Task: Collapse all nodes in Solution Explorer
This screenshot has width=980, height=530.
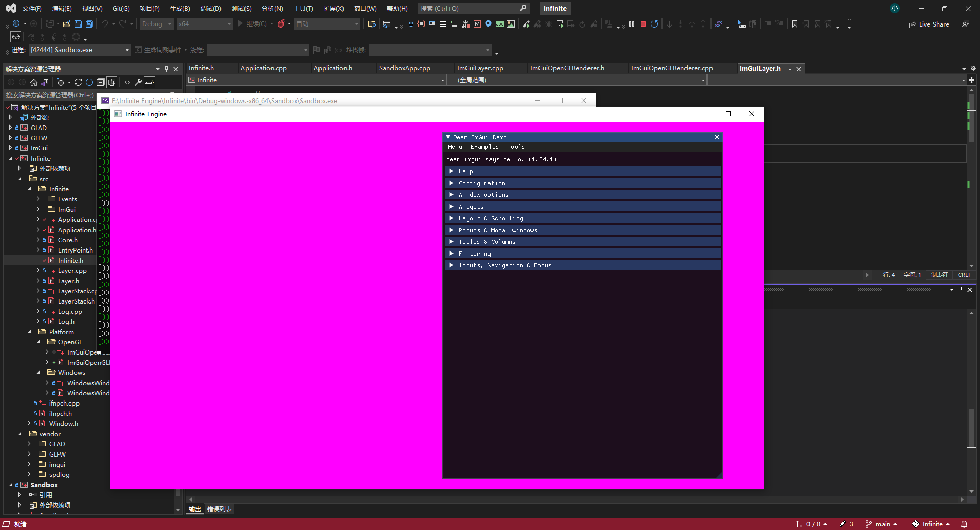Action: 101,82
